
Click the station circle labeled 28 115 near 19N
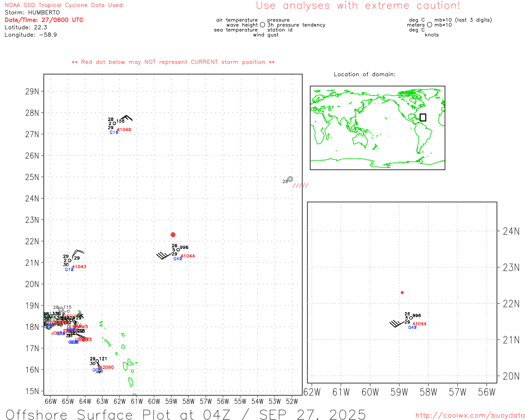pos(61,310)
